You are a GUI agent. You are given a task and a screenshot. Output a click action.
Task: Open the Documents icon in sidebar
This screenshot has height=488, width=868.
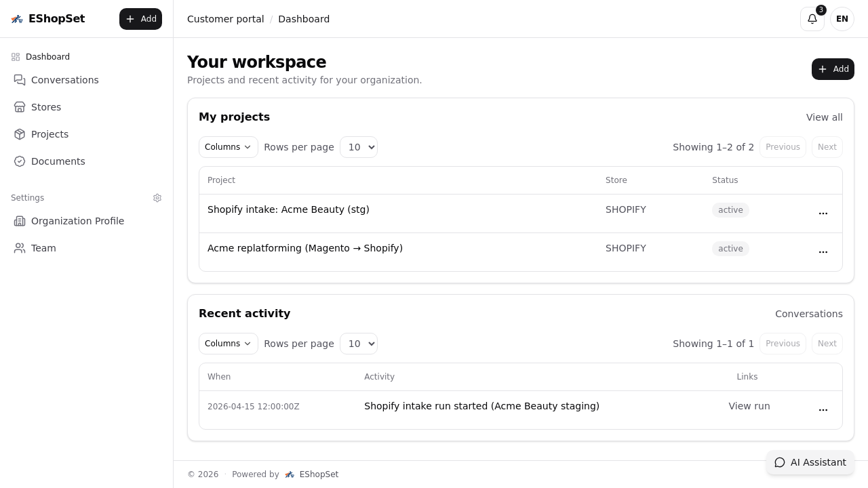20,161
